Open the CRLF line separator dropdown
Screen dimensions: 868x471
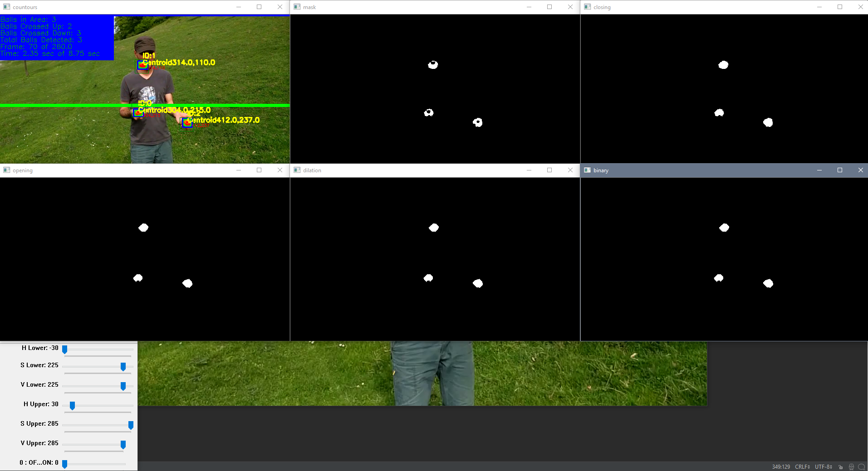[802, 467]
